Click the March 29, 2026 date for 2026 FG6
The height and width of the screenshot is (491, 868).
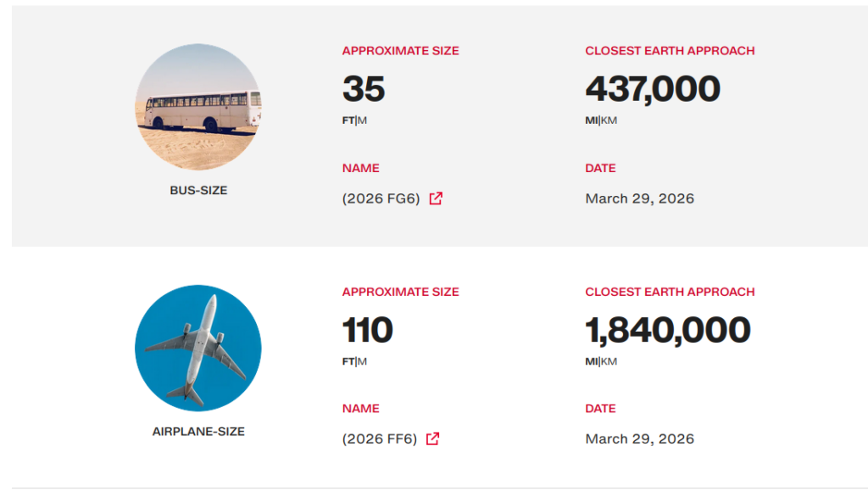pyautogui.click(x=639, y=198)
